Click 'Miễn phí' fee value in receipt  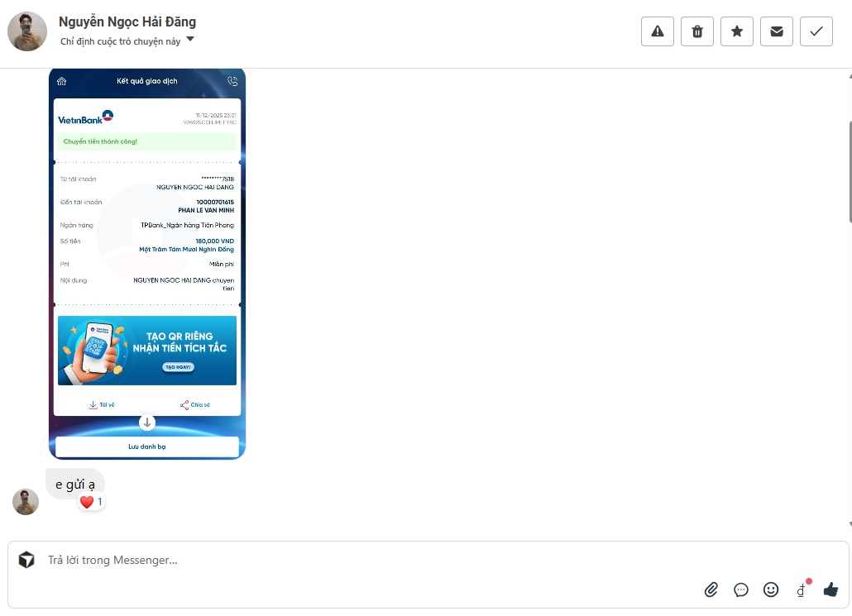click(222, 264)
